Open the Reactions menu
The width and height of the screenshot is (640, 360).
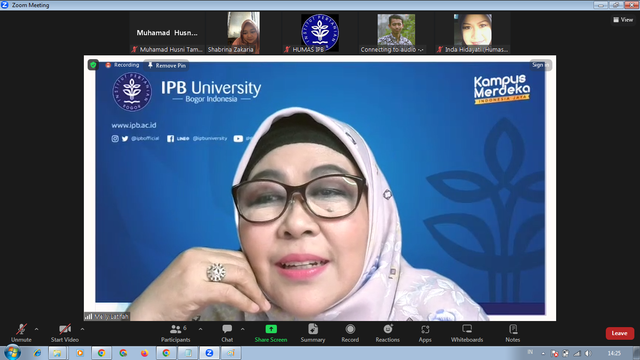click(387, 333)
